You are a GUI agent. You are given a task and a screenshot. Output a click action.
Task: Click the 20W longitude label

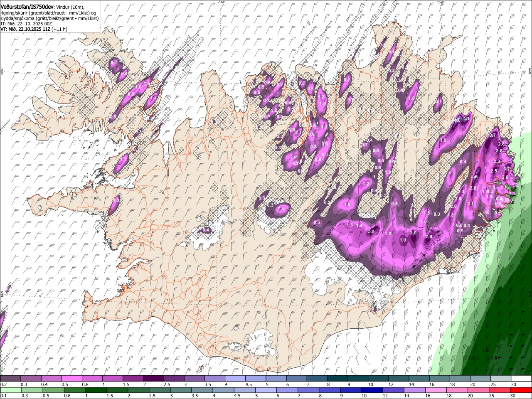coord(221,2)
